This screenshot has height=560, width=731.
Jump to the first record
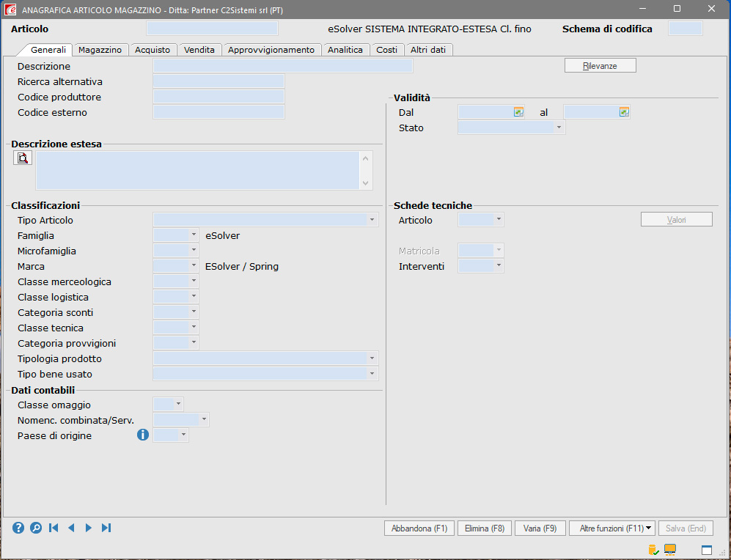tap(54, 528)
